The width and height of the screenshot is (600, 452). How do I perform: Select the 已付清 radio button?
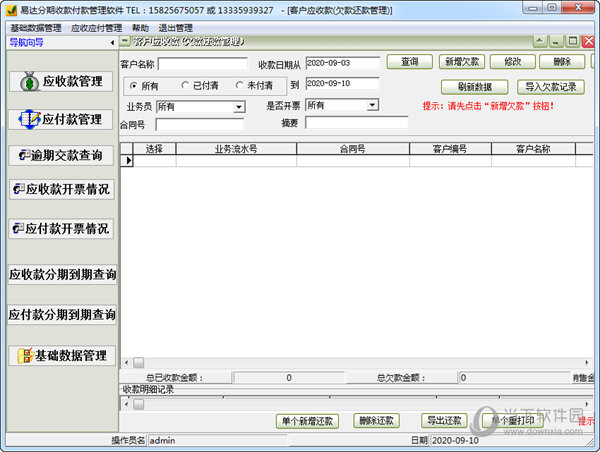(x=185, y=86)
